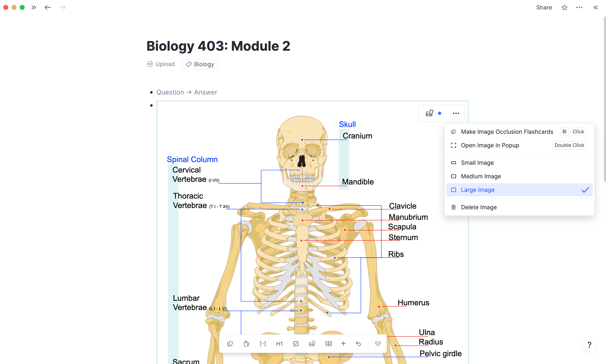Hide the keyboard toolbar using the keyboard icon
The width and height of the screenshot is (606, 364).
click(378, 343)
